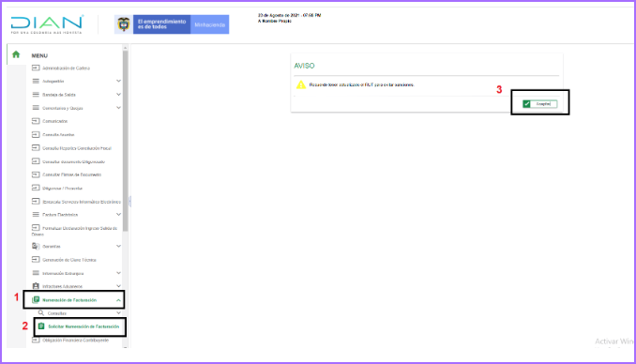Image resolution: width=636 pixels, height=364 pixels.
Task: Click the green Numeración de Facturación icon
Action: 36,300
